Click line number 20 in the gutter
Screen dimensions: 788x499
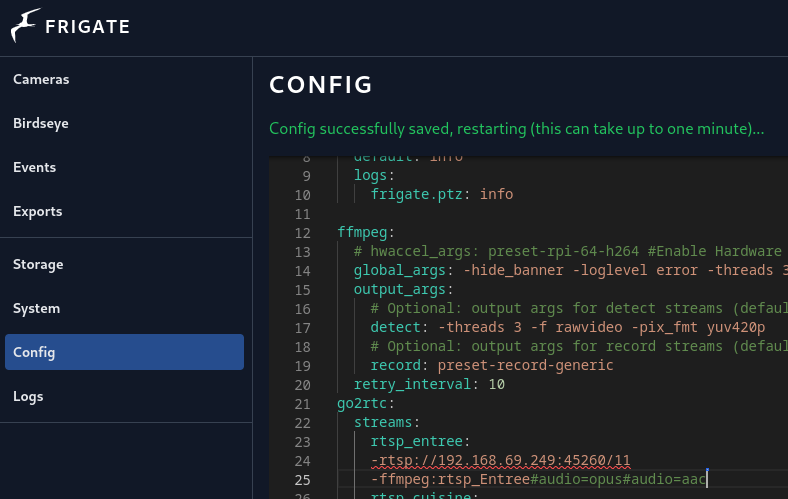tap(303, 385)
